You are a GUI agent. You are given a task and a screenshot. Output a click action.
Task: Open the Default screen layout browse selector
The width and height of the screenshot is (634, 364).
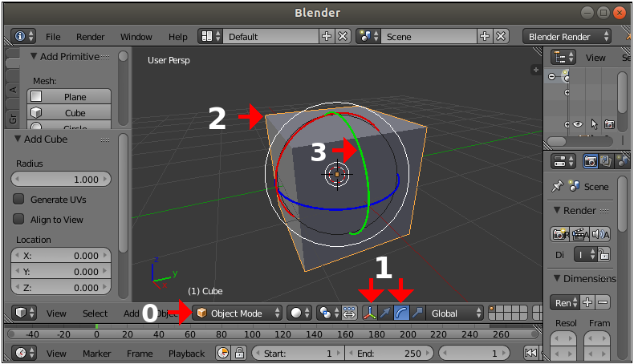[210, 36]
